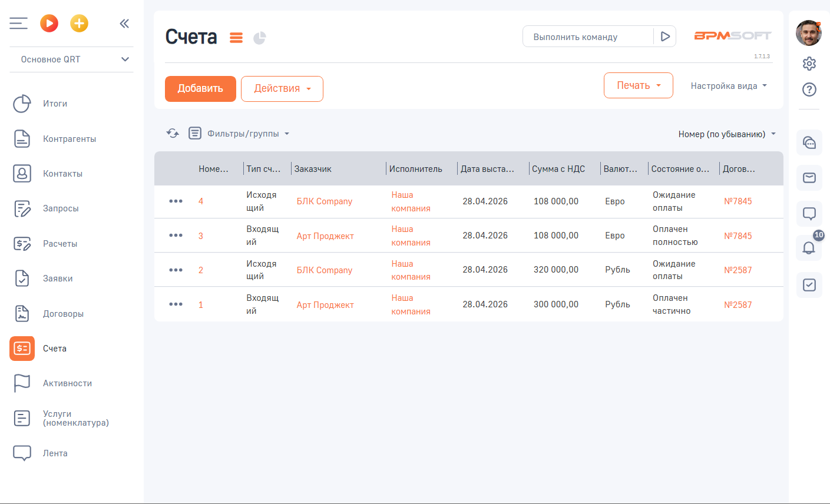The height and width of the screenshot is (504, 830).
Task: Open the Действия dropdown
Action: point(282,89)
